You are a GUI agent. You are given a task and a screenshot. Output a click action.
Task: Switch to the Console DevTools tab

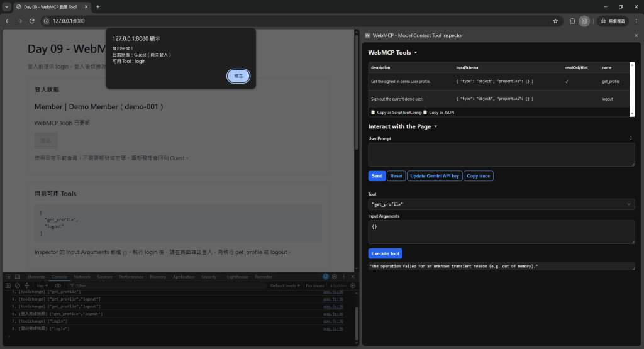(x=60, y=277)
